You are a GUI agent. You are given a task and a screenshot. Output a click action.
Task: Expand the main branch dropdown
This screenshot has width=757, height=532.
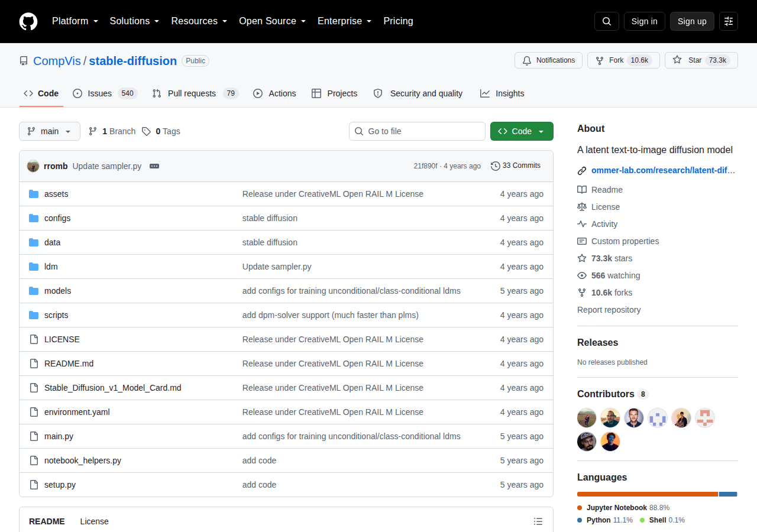coord(50,131)
